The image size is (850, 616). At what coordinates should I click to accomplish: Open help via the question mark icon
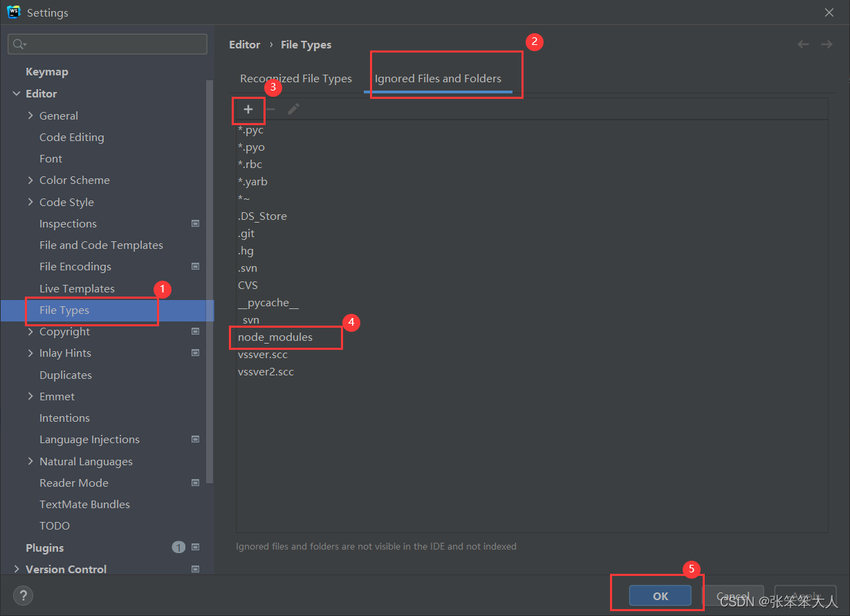[23, 595]
